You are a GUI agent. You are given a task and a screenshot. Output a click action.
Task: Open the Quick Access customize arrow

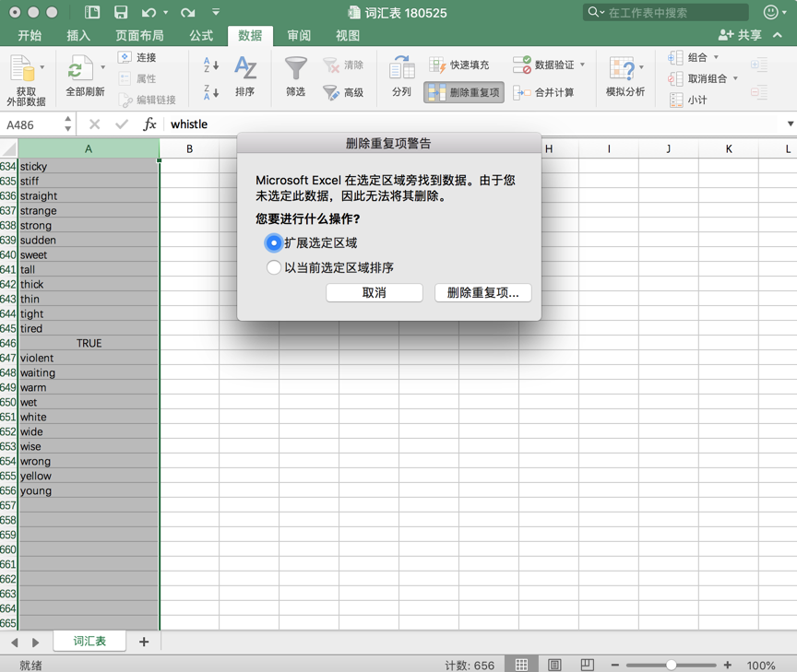pos(216,12)
